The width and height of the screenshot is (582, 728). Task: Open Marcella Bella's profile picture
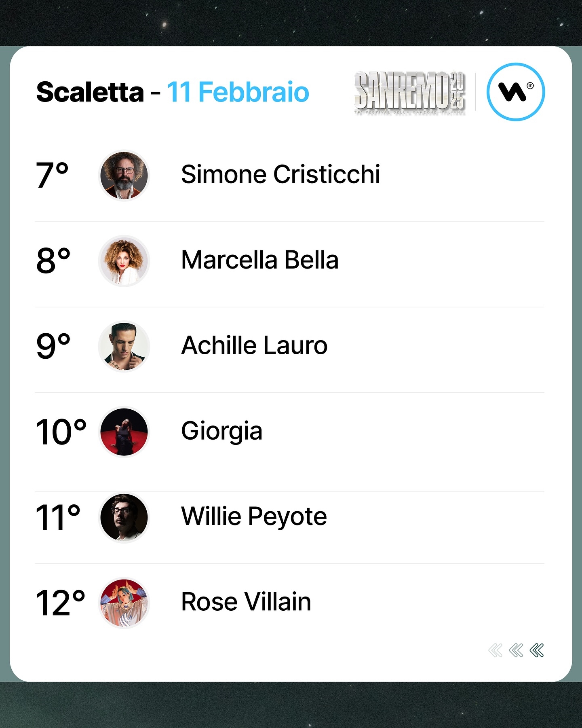click(x=124, y=261)
